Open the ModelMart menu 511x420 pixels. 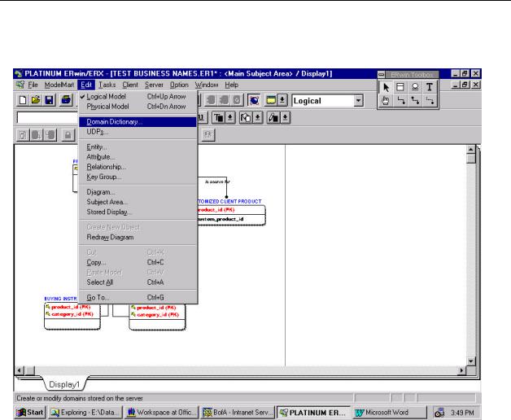59,85
